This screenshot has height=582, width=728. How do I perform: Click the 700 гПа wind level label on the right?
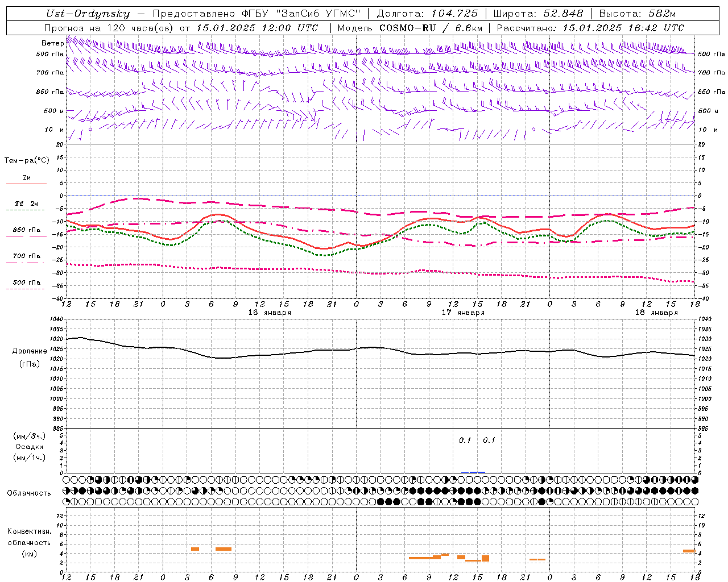point(712,73)
